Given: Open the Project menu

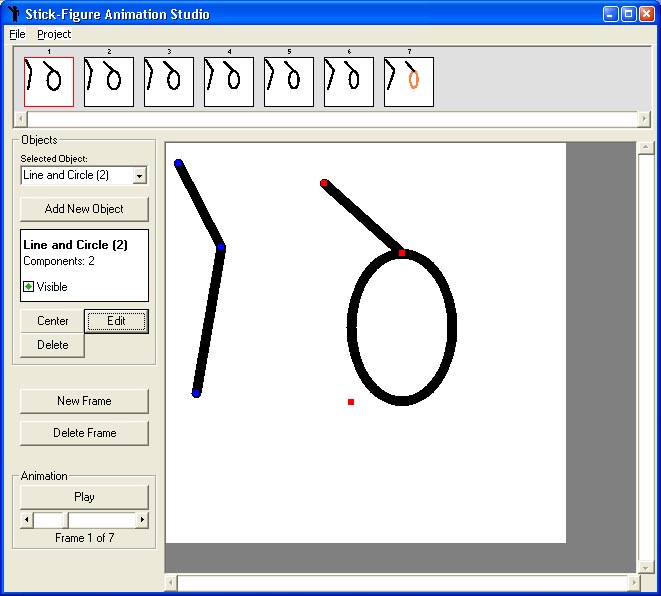Looking at the screenshot, I should point(54,34).
